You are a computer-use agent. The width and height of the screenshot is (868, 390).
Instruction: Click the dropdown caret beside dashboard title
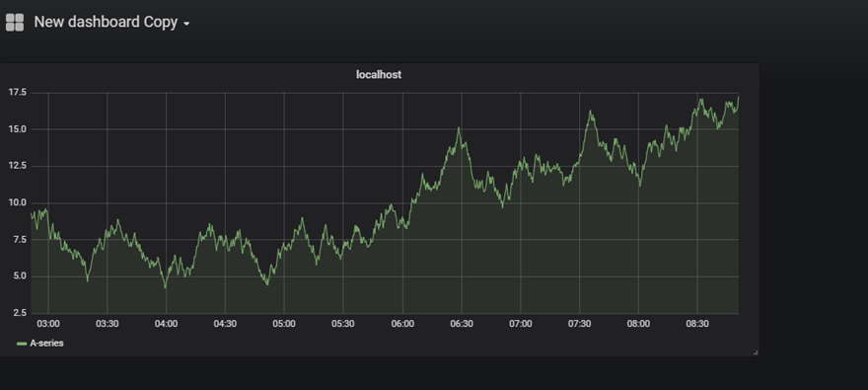point(186,24)
